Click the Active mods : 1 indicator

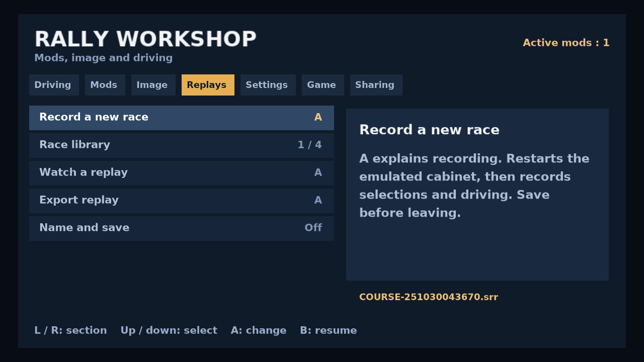[x=566, y=43]
